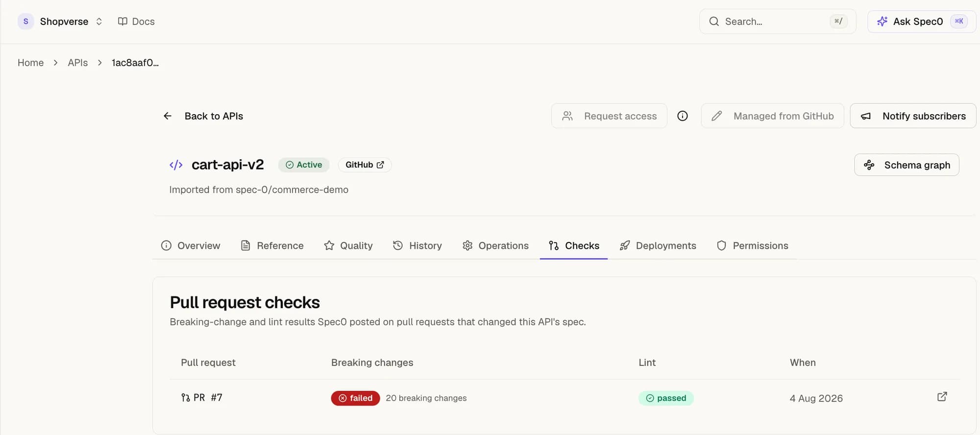The height and width of the screenshot is (435, 980).
Task: Click the '20 breaking changes' text
Action: coord(426,398)
